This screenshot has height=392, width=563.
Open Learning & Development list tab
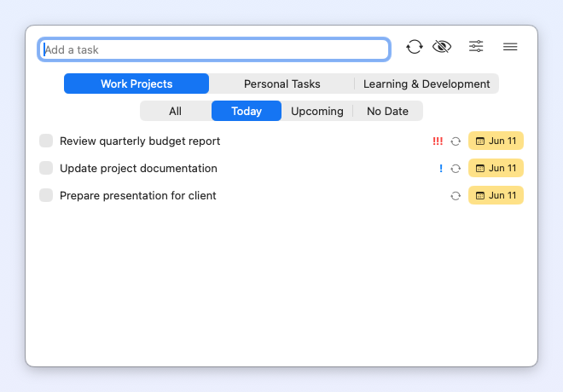(427, 84)
